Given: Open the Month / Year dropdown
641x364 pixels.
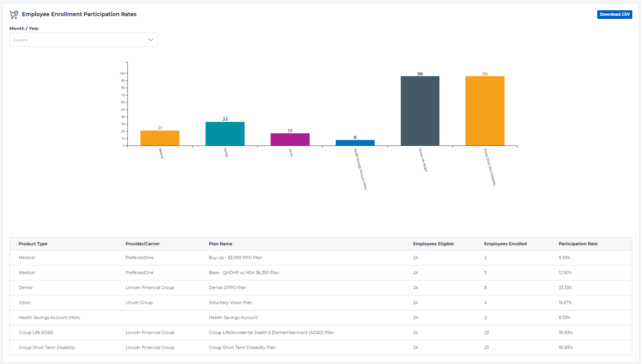Looking at the screenshot, I should pyautogui.click(x=84, y=40).
